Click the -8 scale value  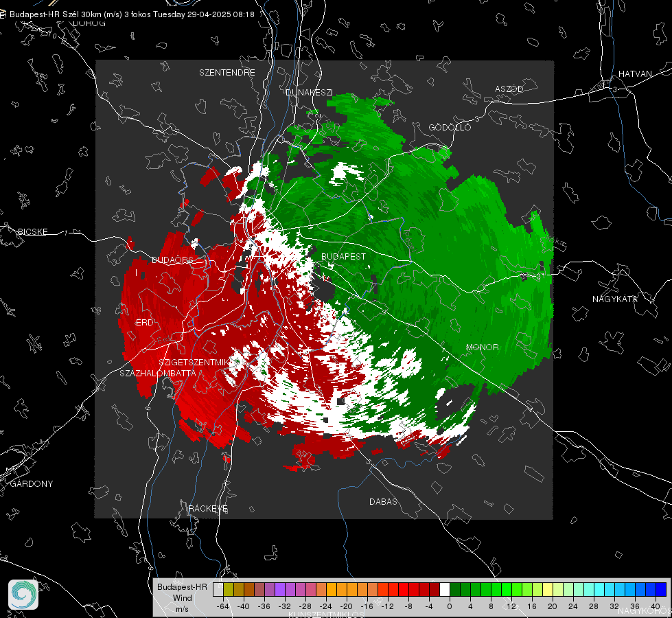click(409, 606)
